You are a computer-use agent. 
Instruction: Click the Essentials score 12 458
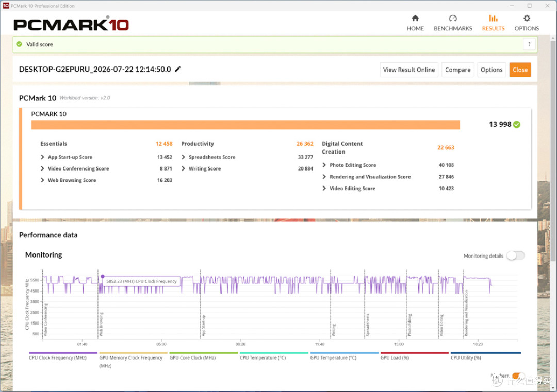[164, 144]
